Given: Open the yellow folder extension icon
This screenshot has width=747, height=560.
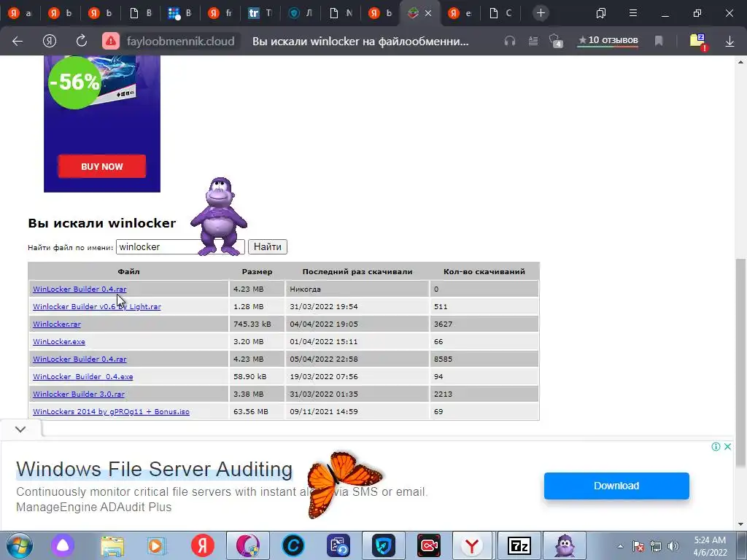Looking at the screenshot, I should (698, 42).
